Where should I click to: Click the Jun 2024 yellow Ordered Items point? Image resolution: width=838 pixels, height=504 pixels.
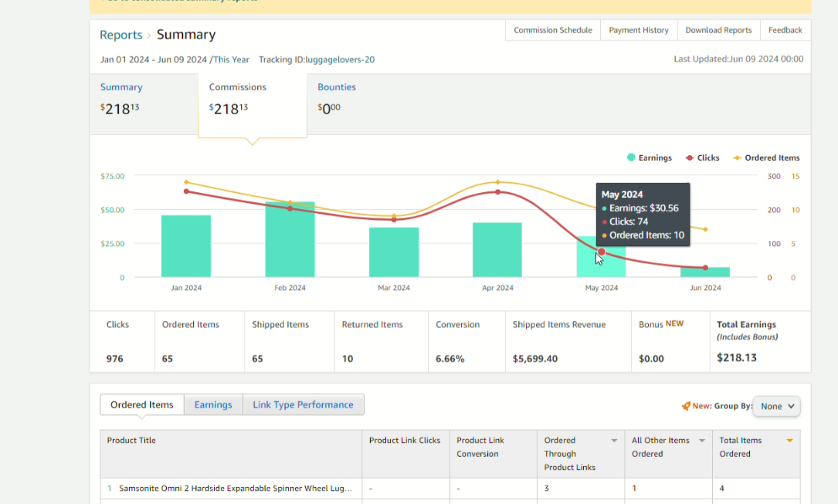(705, 229)
